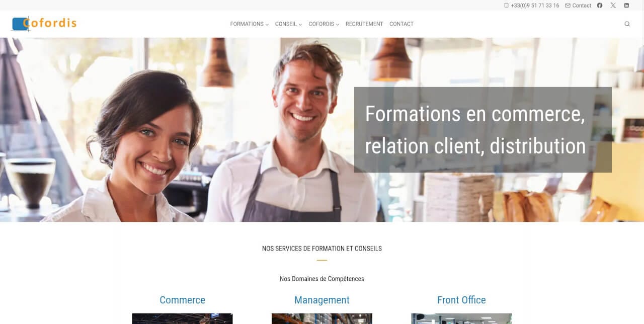The image size is (644, 324).
Task: Click the Contact link in top bar
Action: tap(582, 6)
